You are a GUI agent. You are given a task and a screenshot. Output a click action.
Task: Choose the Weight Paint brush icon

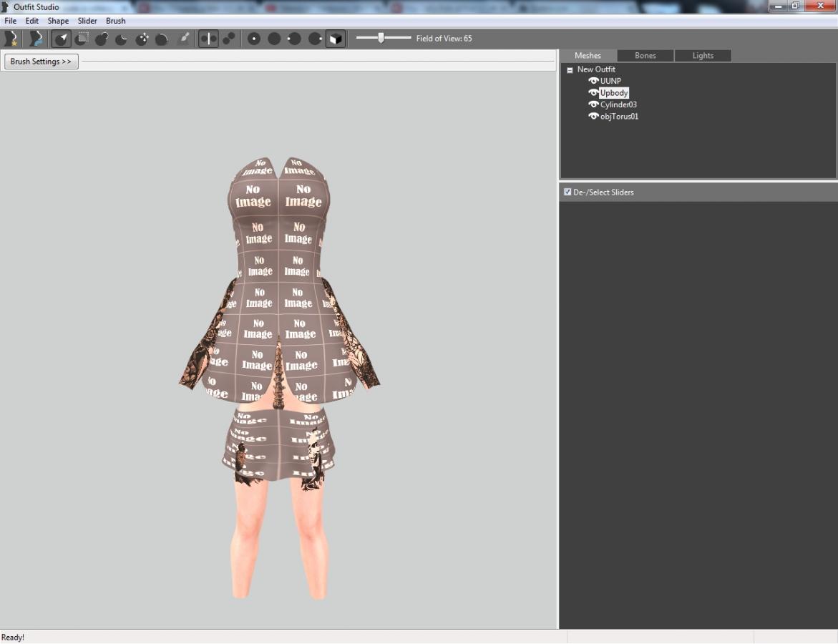click(183, 39)
